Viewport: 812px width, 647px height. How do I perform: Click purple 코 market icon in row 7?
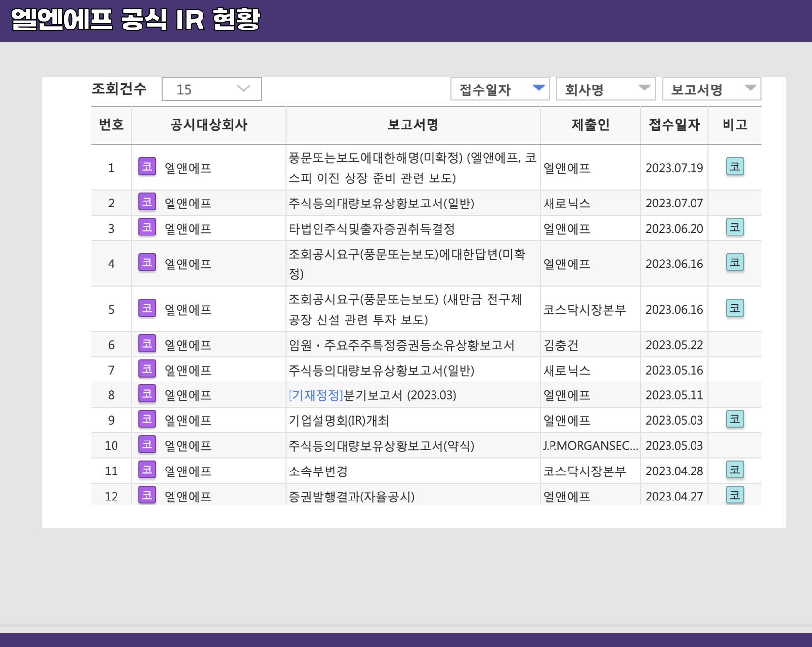point(147,369)
